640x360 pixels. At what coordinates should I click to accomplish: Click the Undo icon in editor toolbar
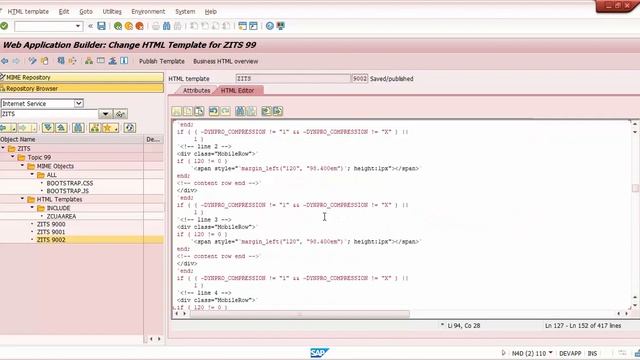click(x=213, y=111)
